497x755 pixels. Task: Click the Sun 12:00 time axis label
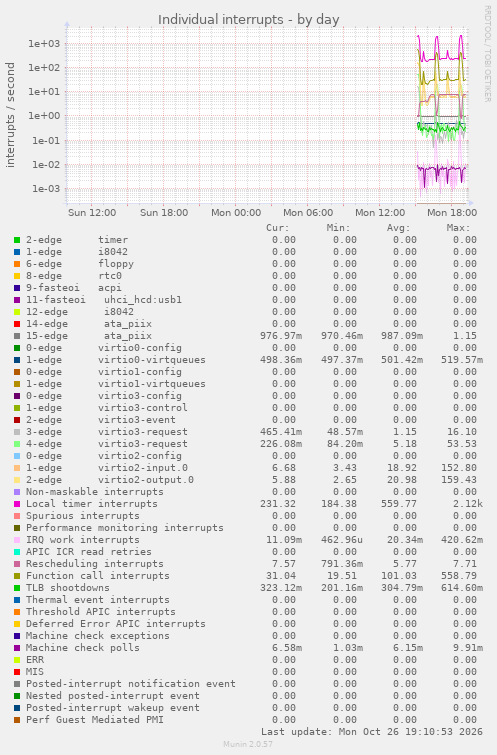click(92, 213)
